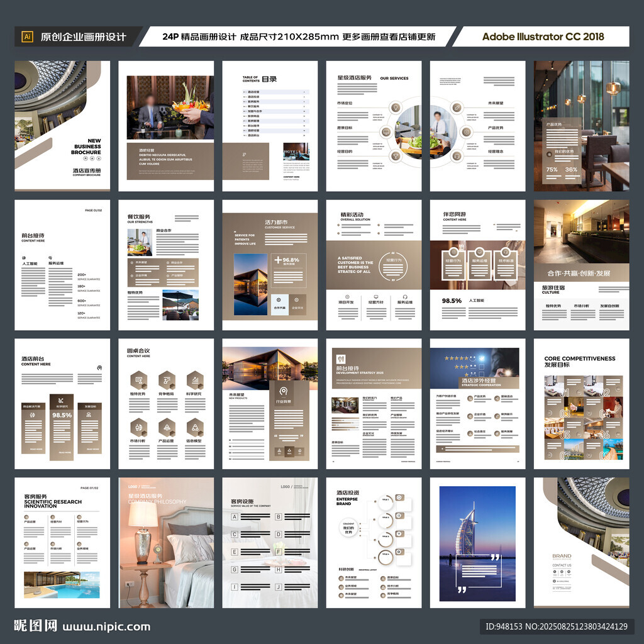Click the headset icon above 服务运维
The width and height of the screenshot is (644, 644).
pos(406,297)
